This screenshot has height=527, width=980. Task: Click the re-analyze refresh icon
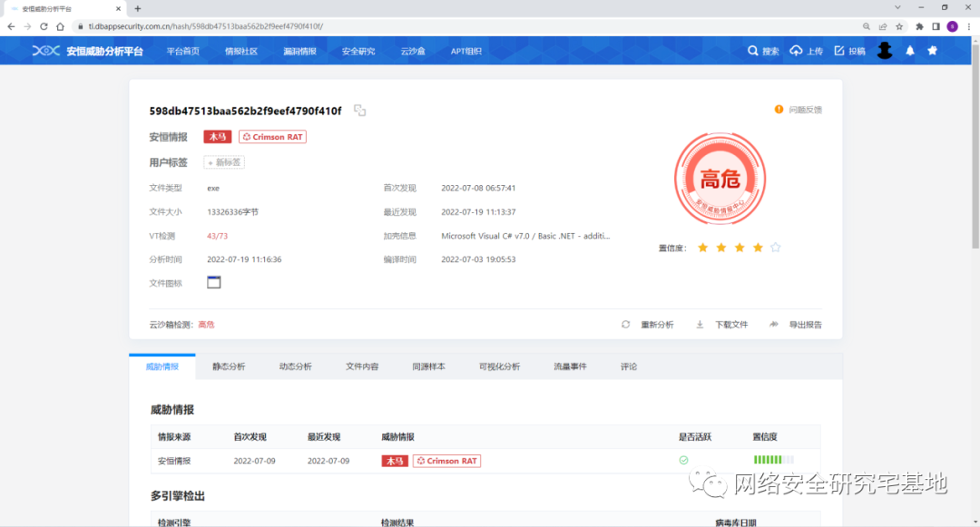tap(625, 324)
